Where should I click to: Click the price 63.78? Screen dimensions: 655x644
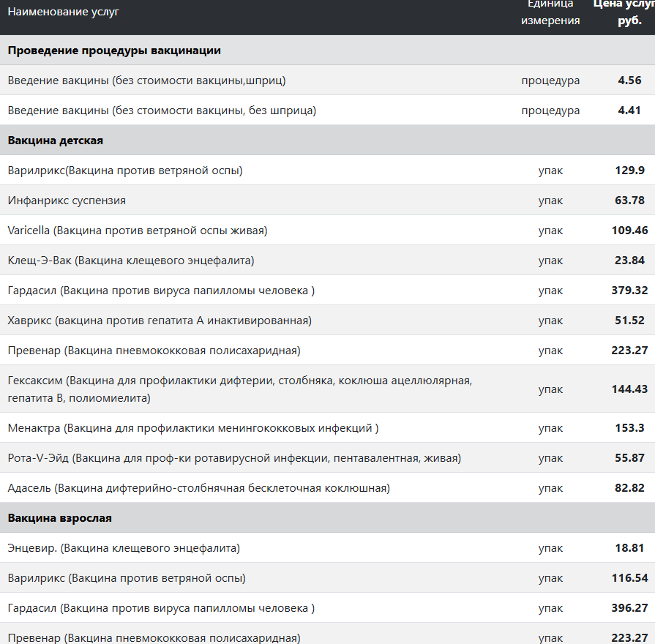pyautogui.click(x=629, y=201)
